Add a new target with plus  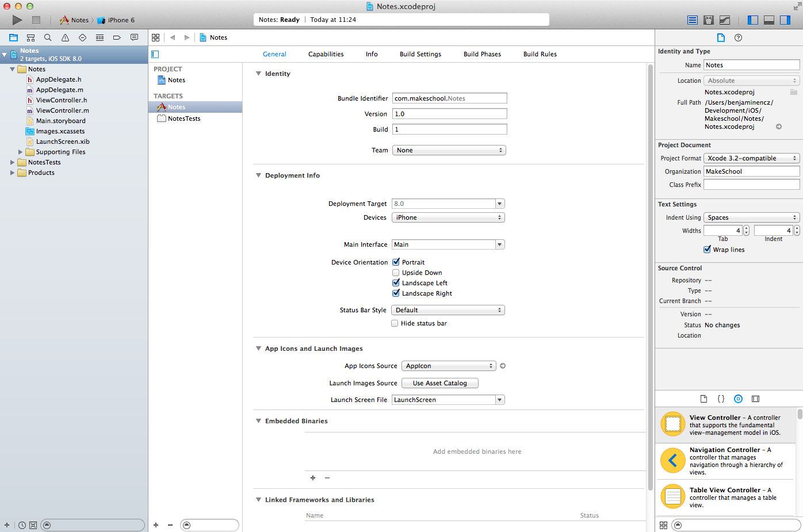point(156,525)
